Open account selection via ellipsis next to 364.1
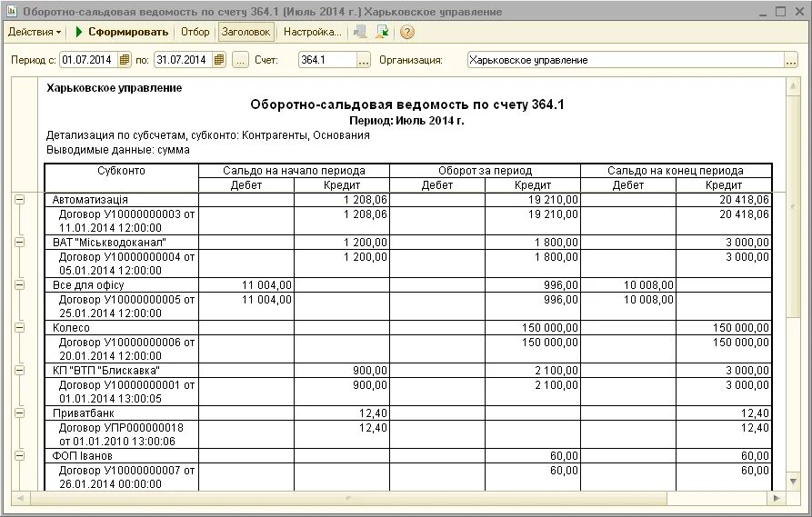The image size is (812, 517). pos(364,60)
